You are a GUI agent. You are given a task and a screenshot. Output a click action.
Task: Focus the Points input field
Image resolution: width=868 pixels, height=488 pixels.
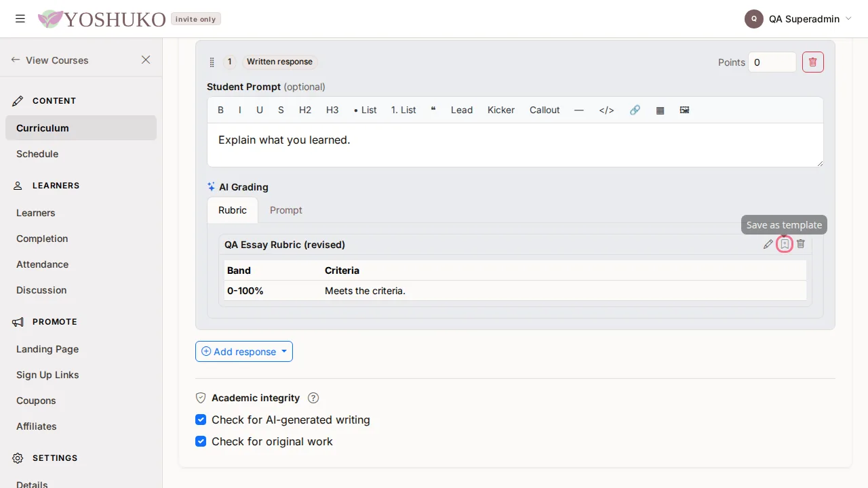click(x=772, y=62)
